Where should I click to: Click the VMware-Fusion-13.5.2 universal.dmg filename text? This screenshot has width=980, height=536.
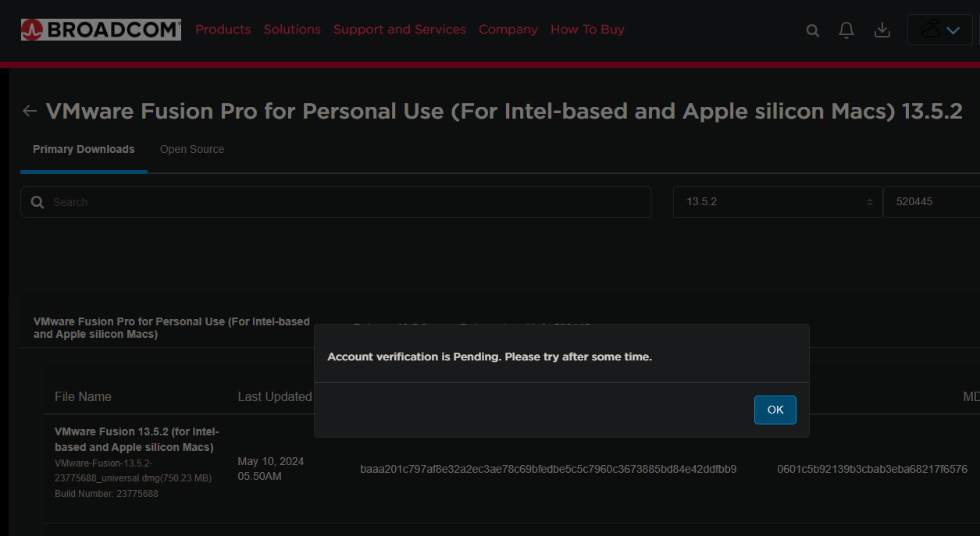pos(133,470)
